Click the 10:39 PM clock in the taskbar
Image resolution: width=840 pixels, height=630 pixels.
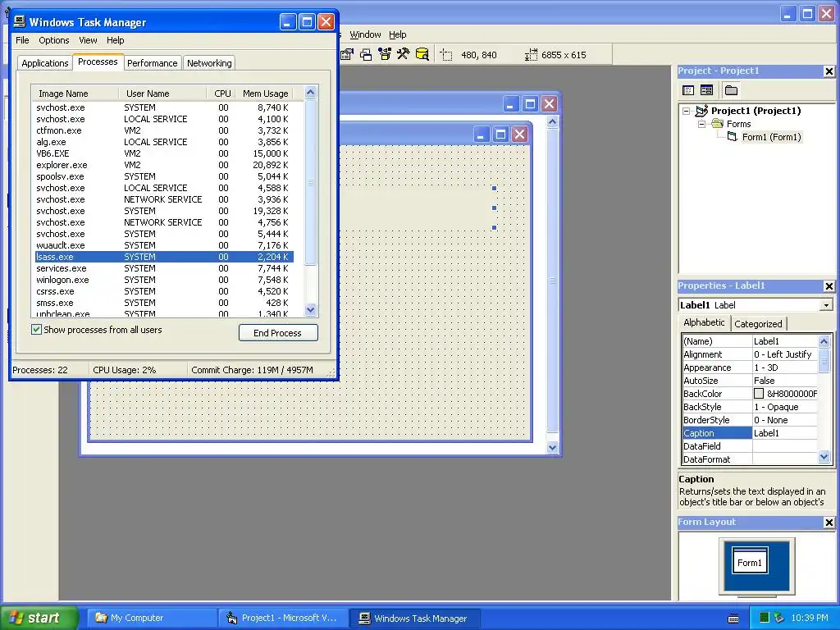pos(810,619)
